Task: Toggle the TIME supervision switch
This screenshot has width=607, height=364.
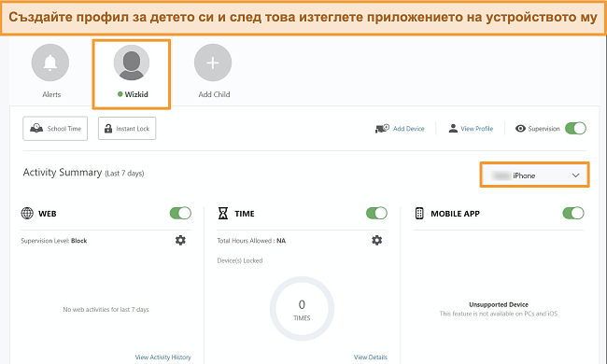Action: [x=376, y=213]
